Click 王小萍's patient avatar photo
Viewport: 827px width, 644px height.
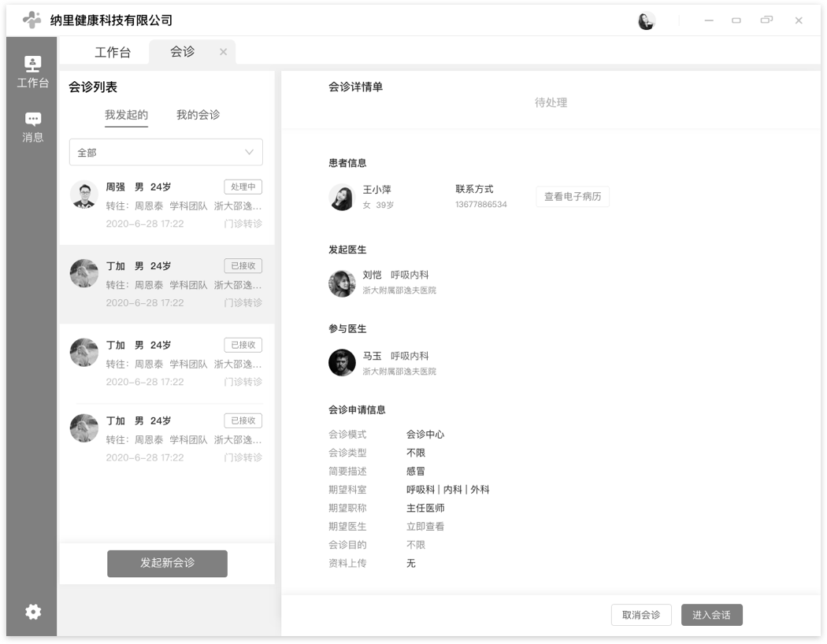(x=342, y=198)
